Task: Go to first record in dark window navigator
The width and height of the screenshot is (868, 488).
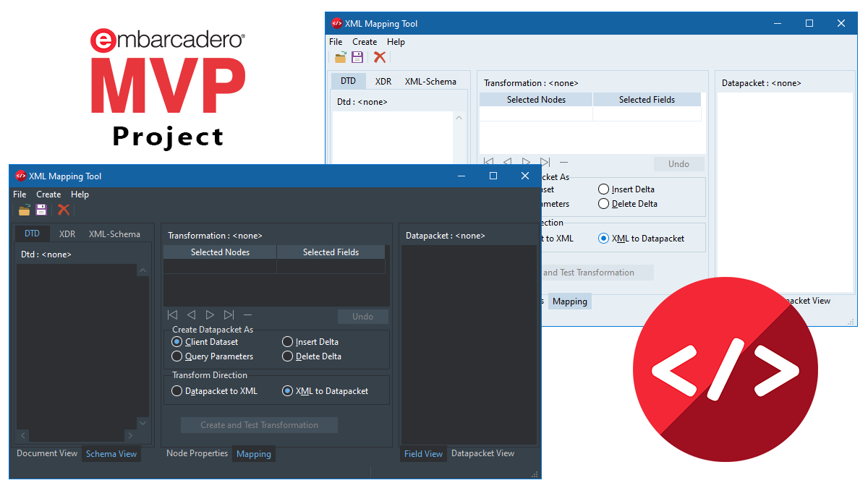Action: pos(172,315)
